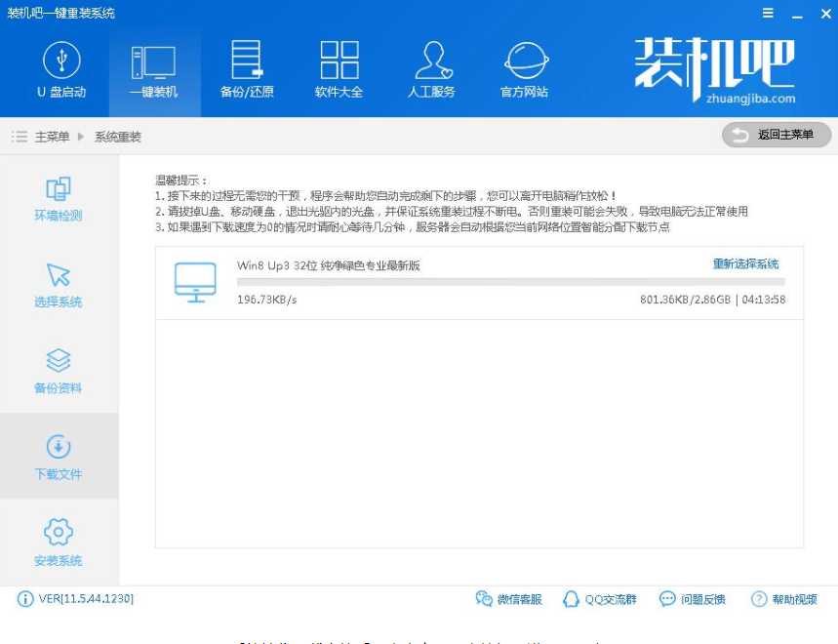
Task: Click the 系统重装 breadcrumb entry
Action: (117, 136)
